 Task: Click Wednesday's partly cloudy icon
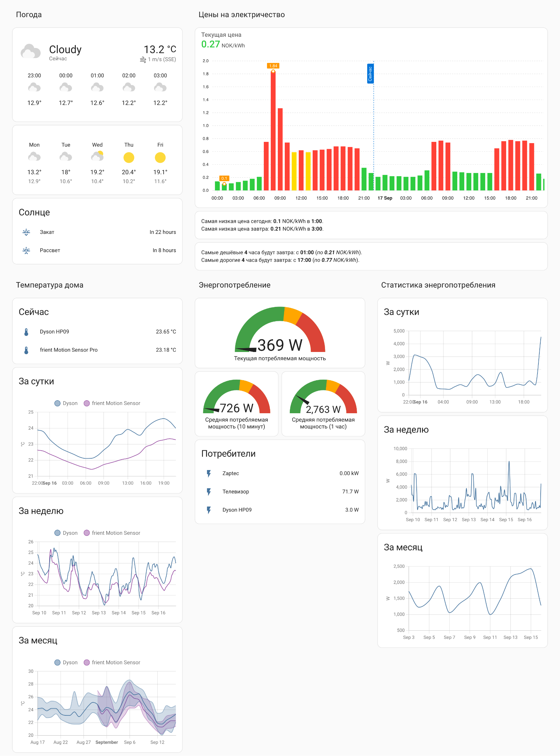97,156
